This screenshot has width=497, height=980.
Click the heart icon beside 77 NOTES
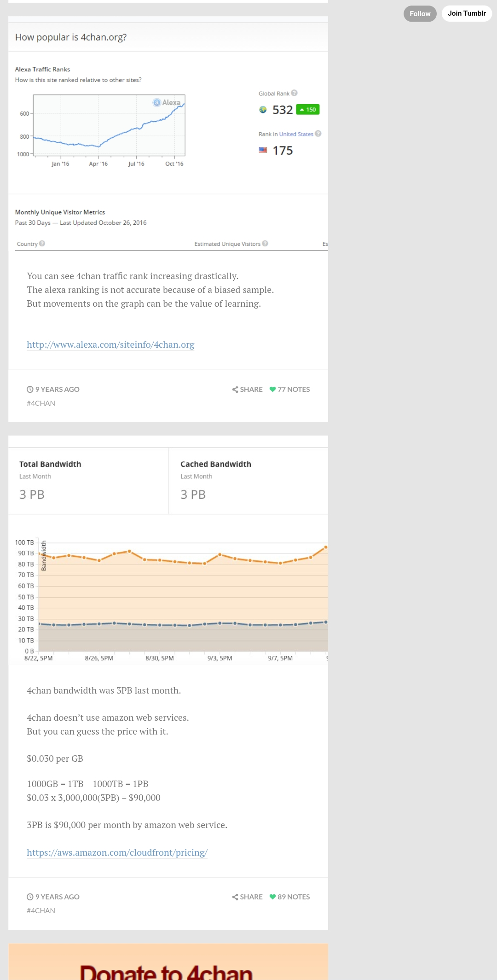pos(272,390)
